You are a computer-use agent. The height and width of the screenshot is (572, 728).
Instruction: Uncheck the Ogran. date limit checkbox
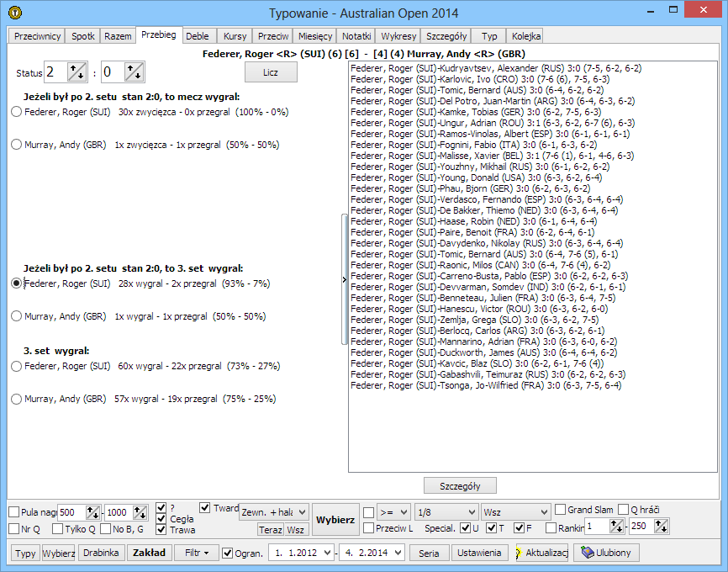coord(228,553)
